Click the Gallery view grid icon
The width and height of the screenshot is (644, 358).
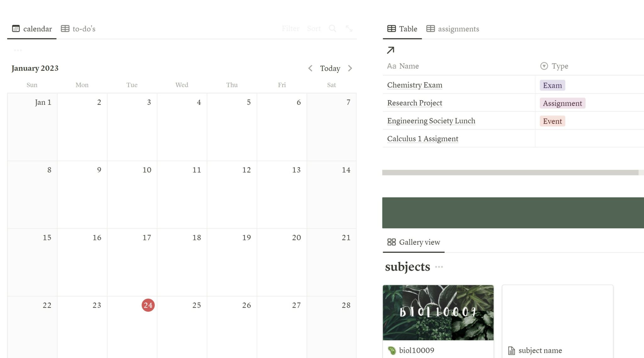[391, 242]
